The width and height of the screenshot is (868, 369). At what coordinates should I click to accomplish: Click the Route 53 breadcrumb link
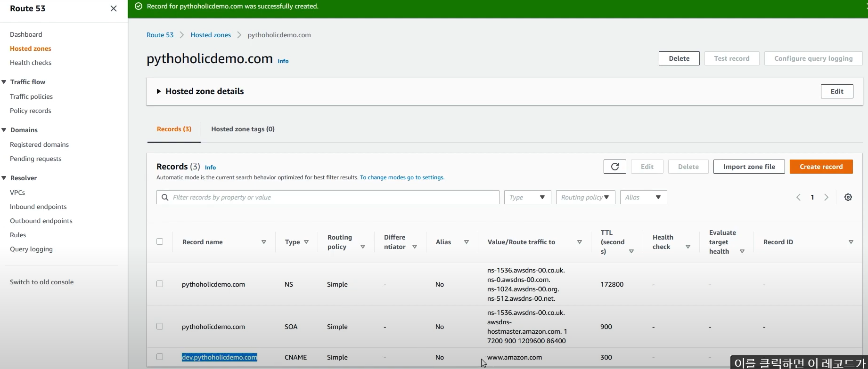[160, 35]
